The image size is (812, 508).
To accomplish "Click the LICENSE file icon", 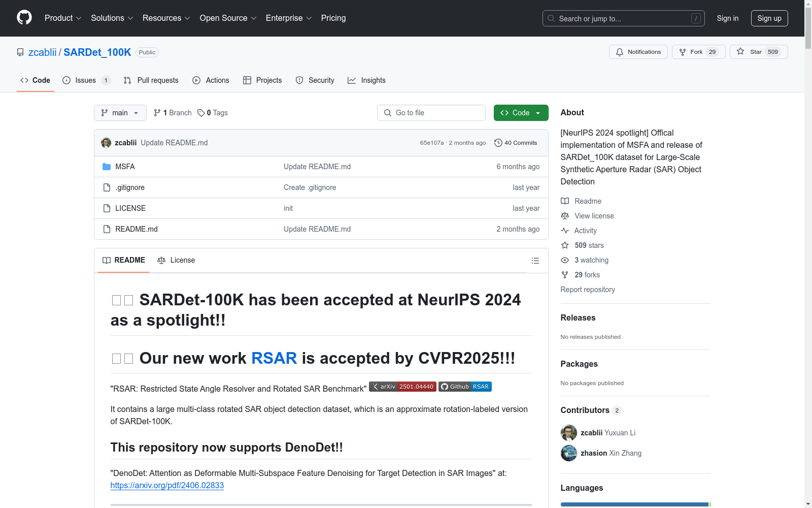I will [x=107, y=208].
